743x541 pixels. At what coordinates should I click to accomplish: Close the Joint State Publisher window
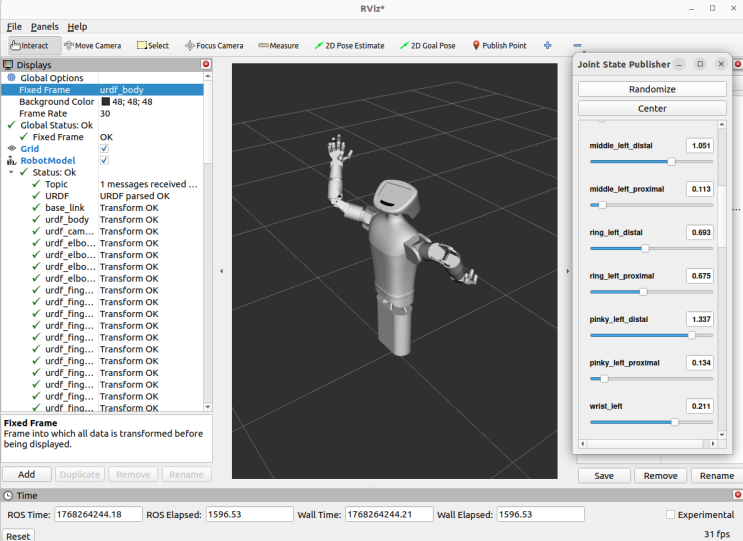click(x=721, y=64)
